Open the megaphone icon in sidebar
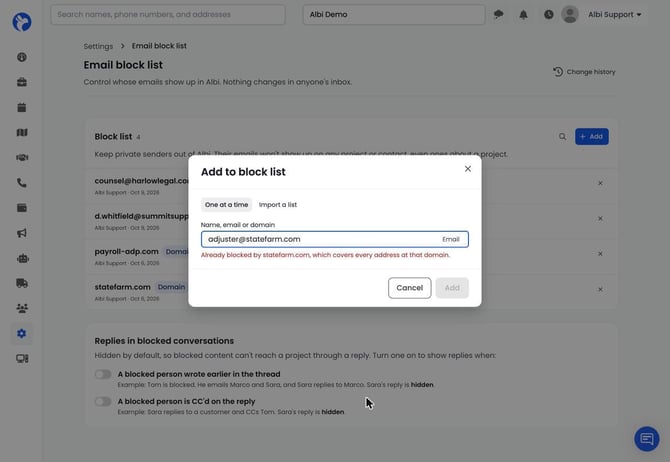The image size is (670, 462). click(22, 233)
